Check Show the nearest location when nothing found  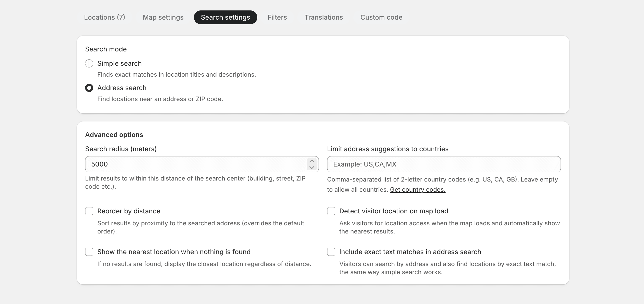[89, 252]
